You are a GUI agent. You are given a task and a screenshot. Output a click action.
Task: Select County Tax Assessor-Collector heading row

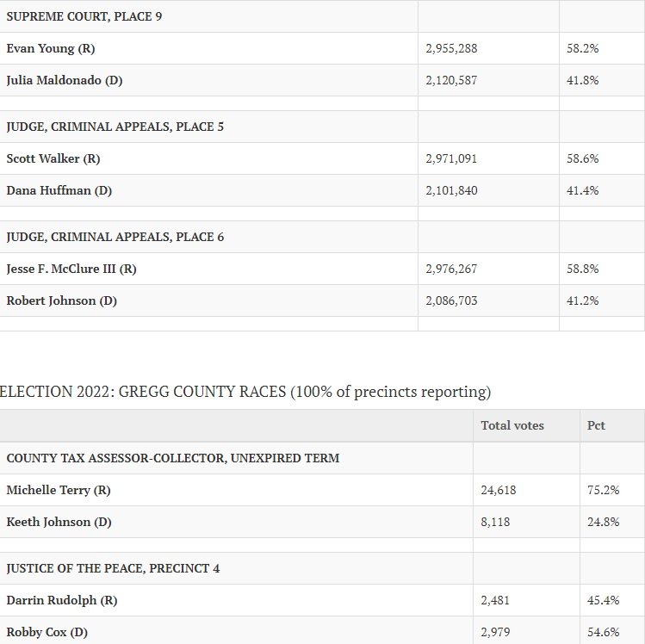pos(322,458)
